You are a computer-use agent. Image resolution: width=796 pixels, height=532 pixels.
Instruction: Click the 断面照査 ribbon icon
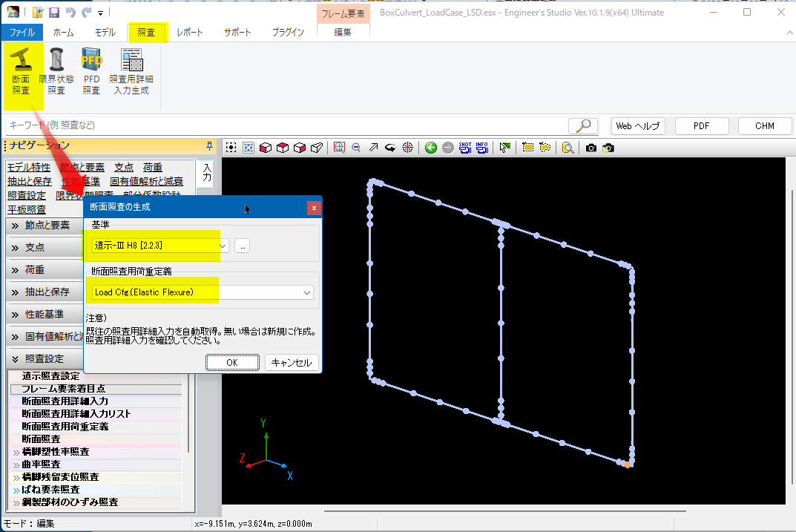[21, 71]
